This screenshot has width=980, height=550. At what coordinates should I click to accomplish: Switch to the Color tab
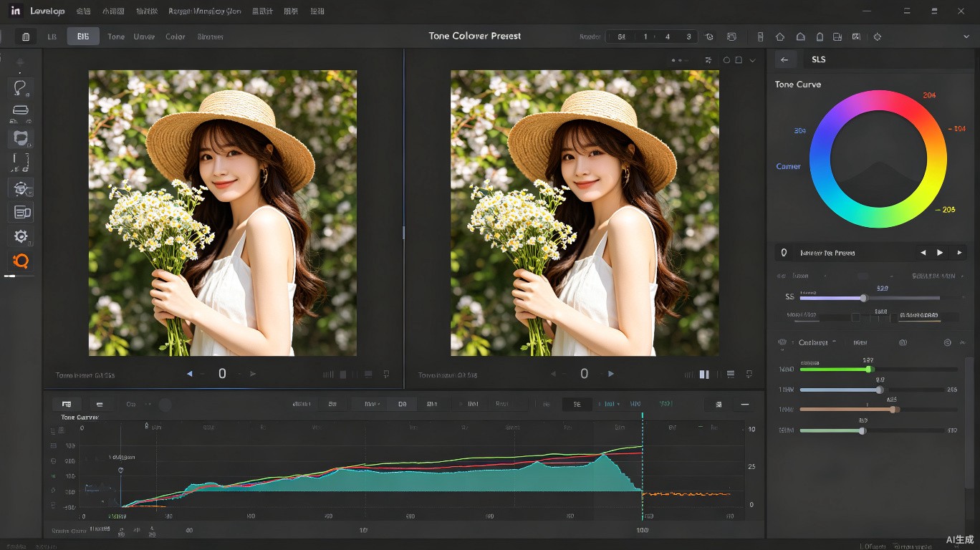coord(175,37)
